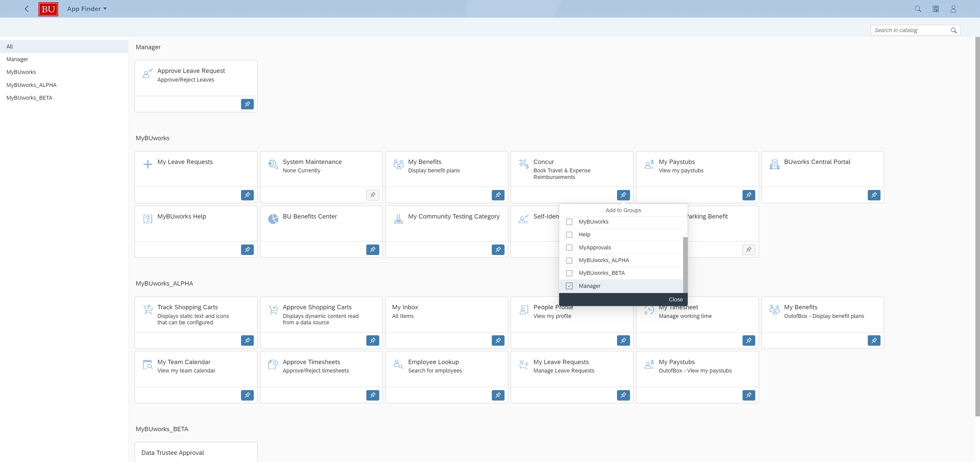This screenshot has width=980, height=462.
Task: Pin the Employee Lookup tile
Action: click(498, 395)
